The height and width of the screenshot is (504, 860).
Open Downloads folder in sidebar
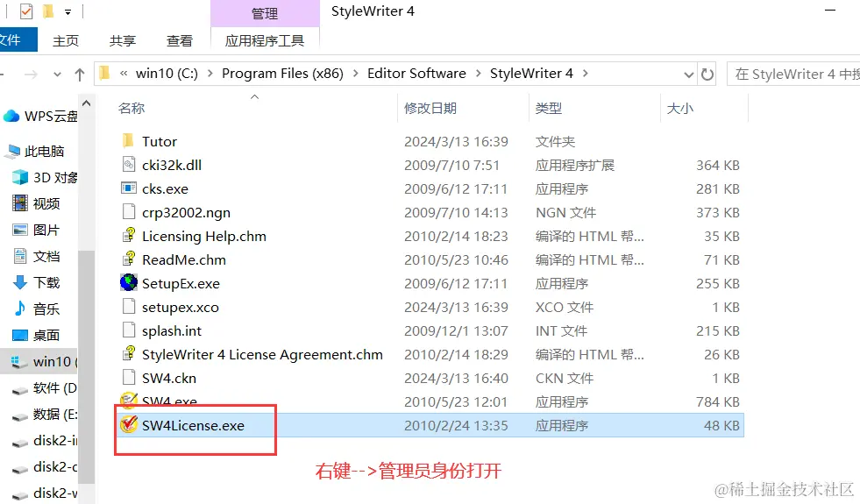tap(36, 282)
